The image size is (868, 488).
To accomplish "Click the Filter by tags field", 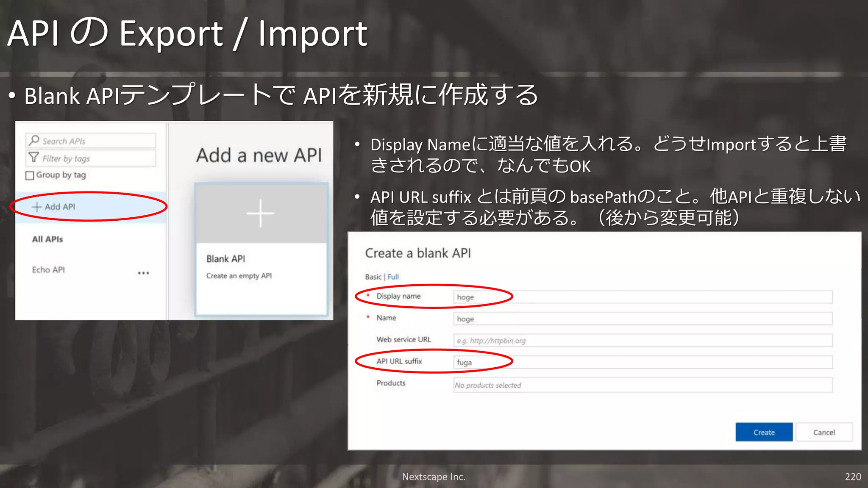I will point(91,158).
